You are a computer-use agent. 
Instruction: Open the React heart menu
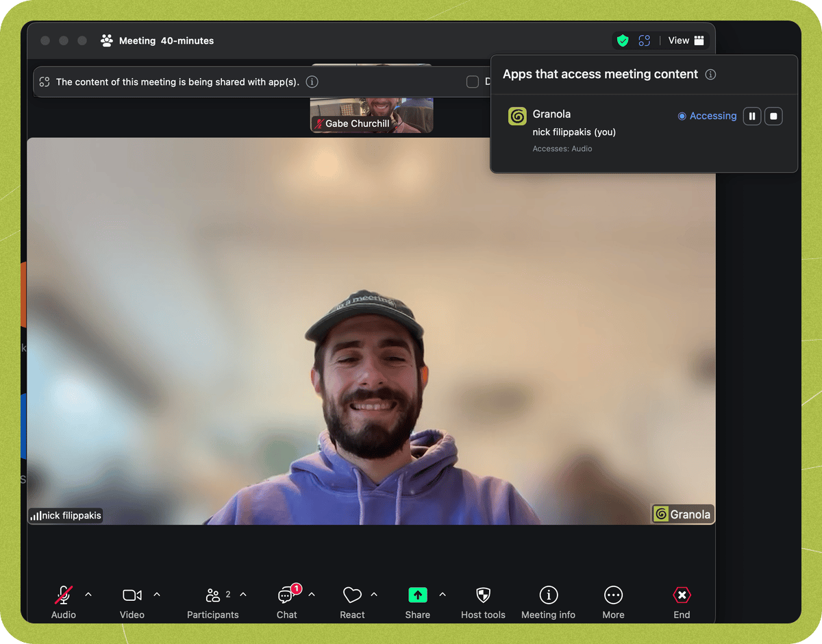pyautogui.click(x=352, y=595)
